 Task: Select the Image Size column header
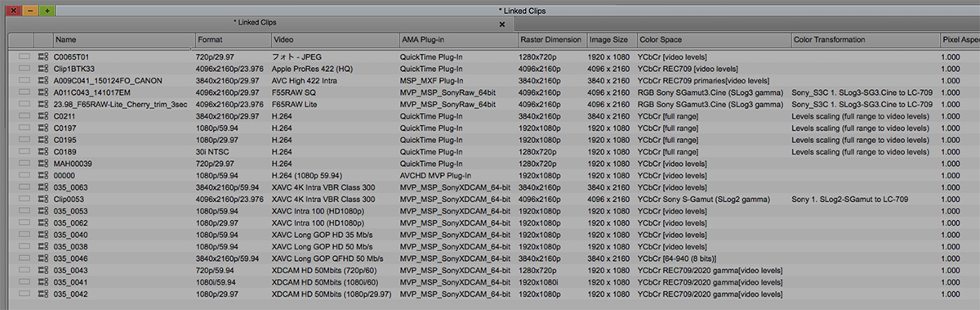(612, 39)
